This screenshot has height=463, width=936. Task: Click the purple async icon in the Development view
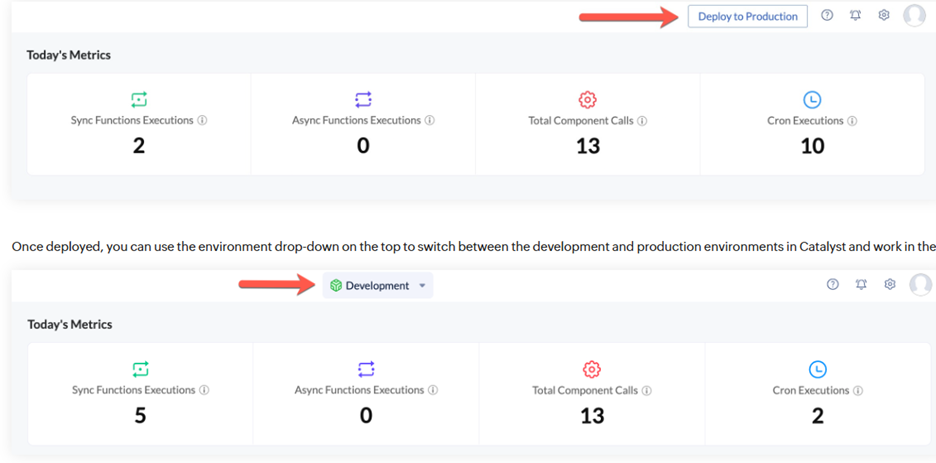[366, 369]
